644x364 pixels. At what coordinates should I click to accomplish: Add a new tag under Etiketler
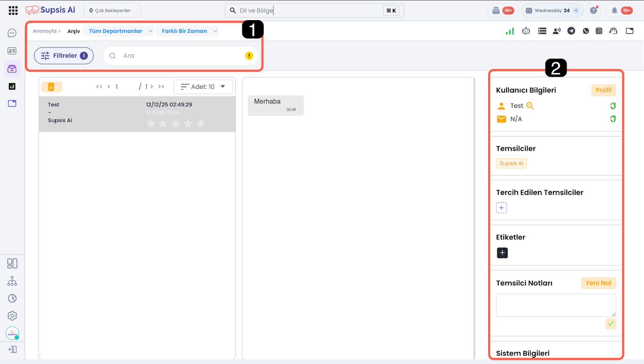502,253
